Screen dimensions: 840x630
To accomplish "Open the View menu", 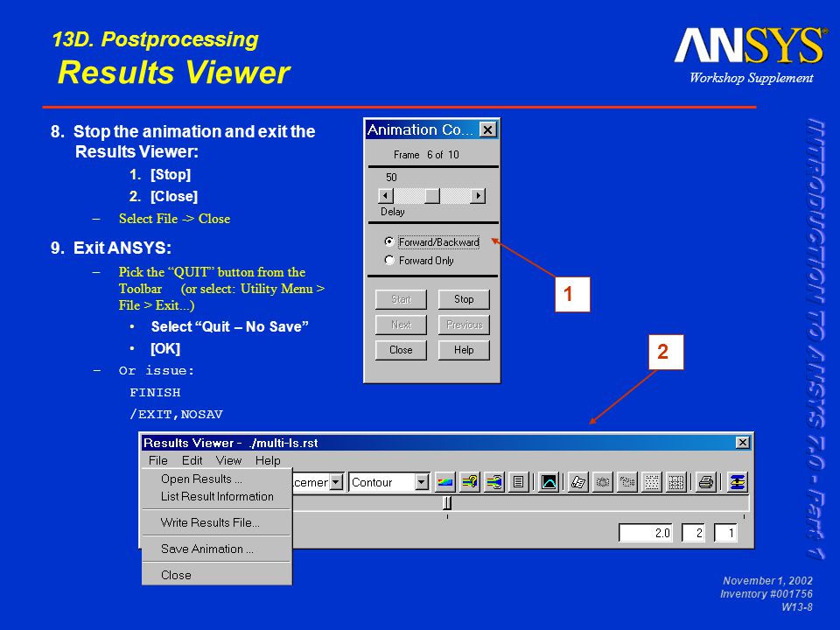I will pos(228,461).
